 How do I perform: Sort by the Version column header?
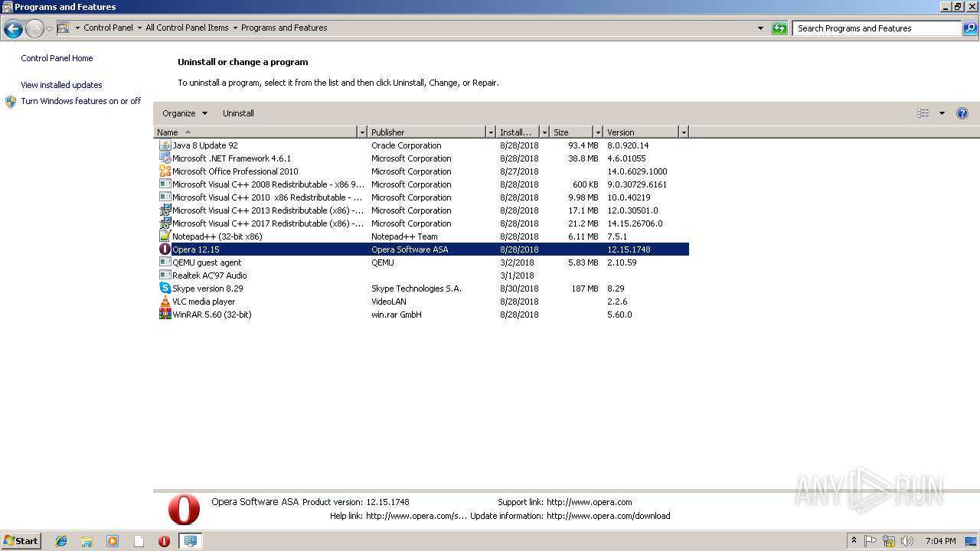click(x=642, y=132)
